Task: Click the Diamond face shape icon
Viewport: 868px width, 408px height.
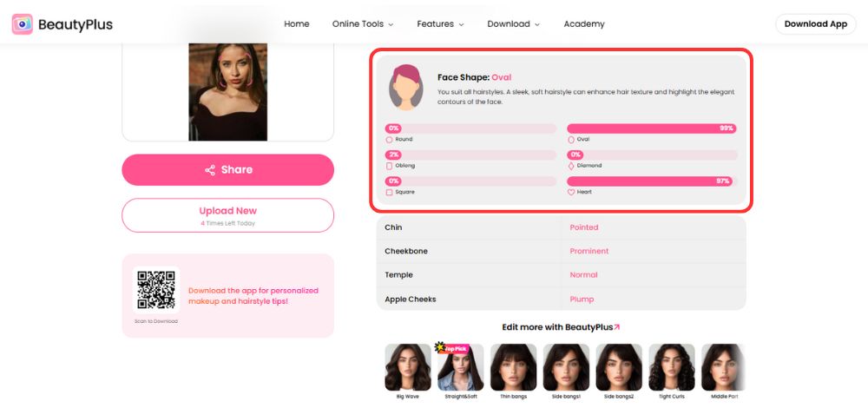Action: point(571,165)
